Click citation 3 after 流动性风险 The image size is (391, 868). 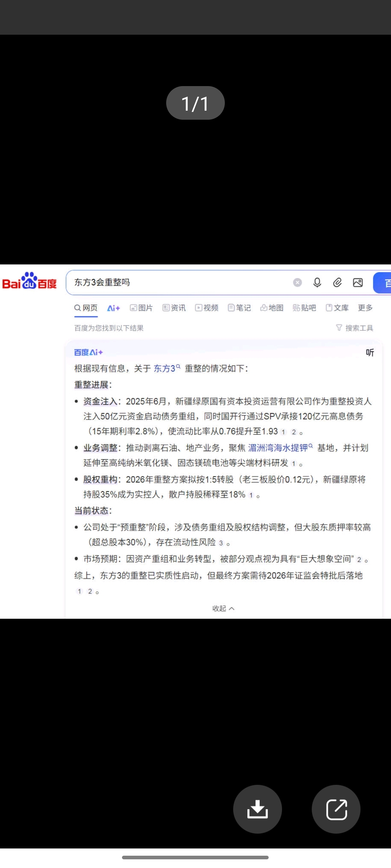(221, 543)
